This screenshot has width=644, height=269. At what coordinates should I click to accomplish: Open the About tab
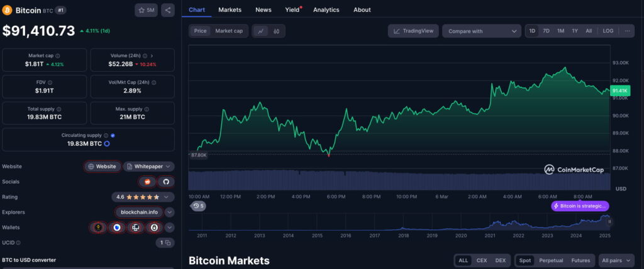(x=362, y=9)
